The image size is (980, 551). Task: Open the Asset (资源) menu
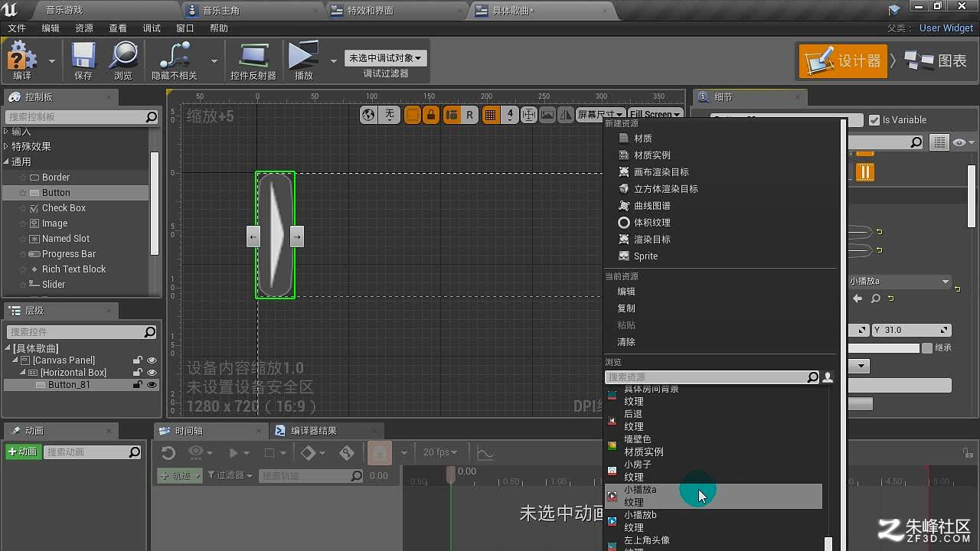[x=84, y=28]
